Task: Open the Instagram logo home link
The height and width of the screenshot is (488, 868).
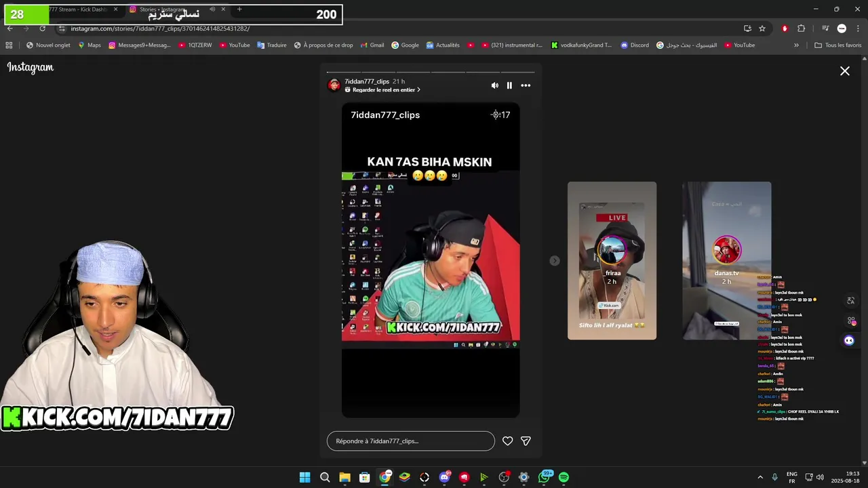Action: pos(31,67)
